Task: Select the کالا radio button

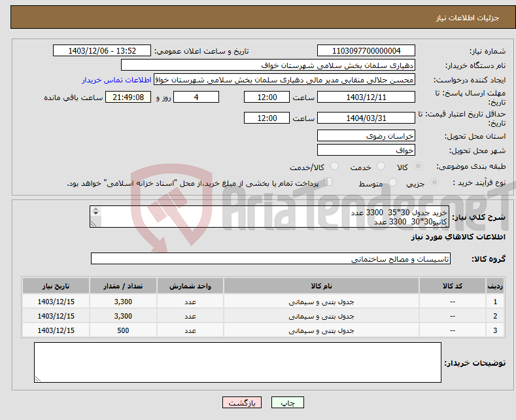Action: click(418, 166)
